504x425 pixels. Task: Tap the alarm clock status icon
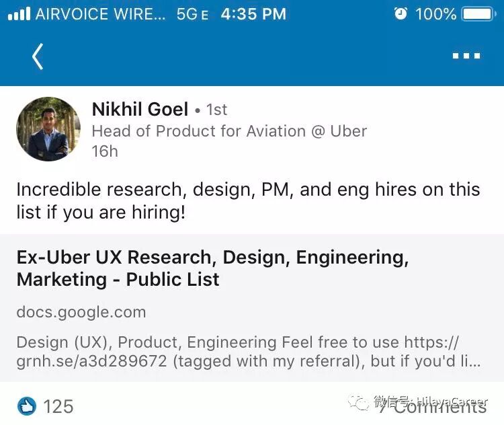[401, 14]
